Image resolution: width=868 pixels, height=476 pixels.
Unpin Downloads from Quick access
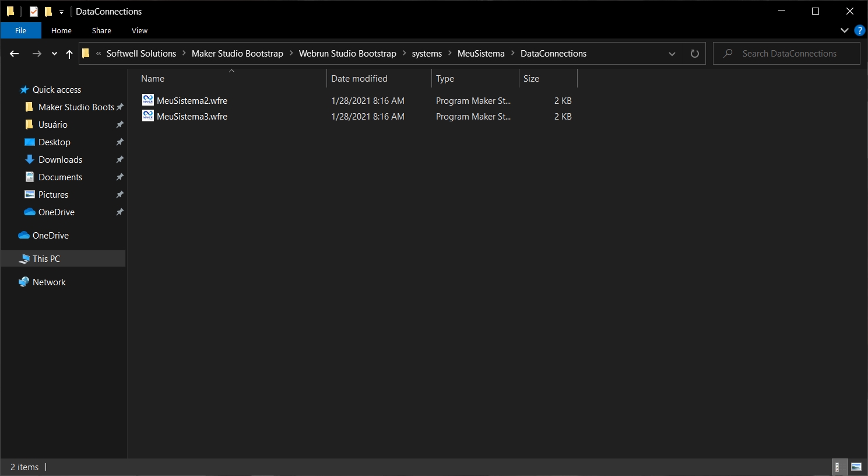point(120,159)
